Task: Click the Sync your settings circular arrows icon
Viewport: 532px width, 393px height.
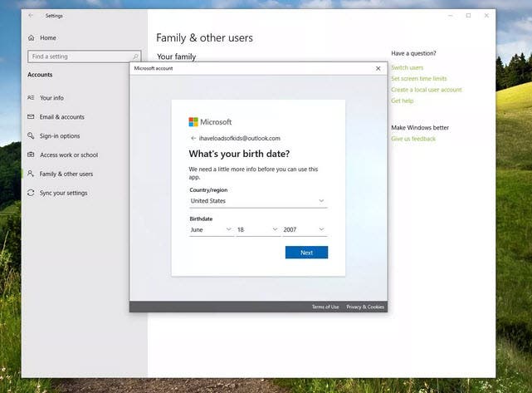Action: 31,193
